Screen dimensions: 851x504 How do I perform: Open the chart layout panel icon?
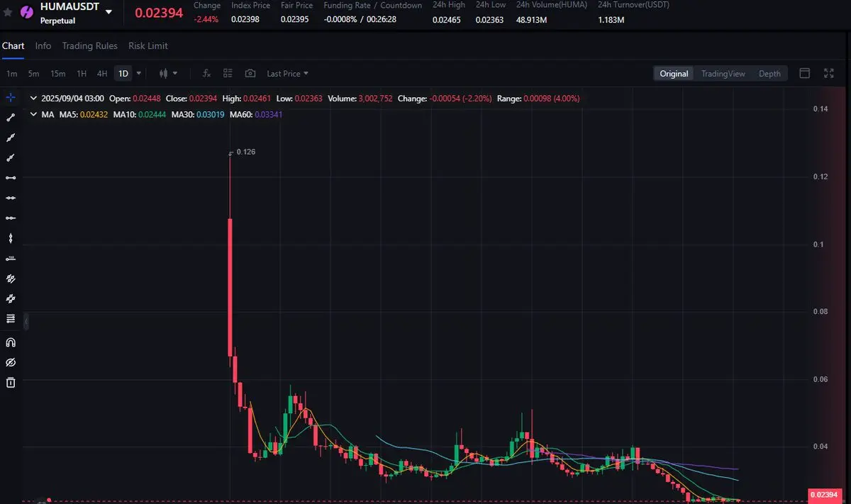coord(805,73)
